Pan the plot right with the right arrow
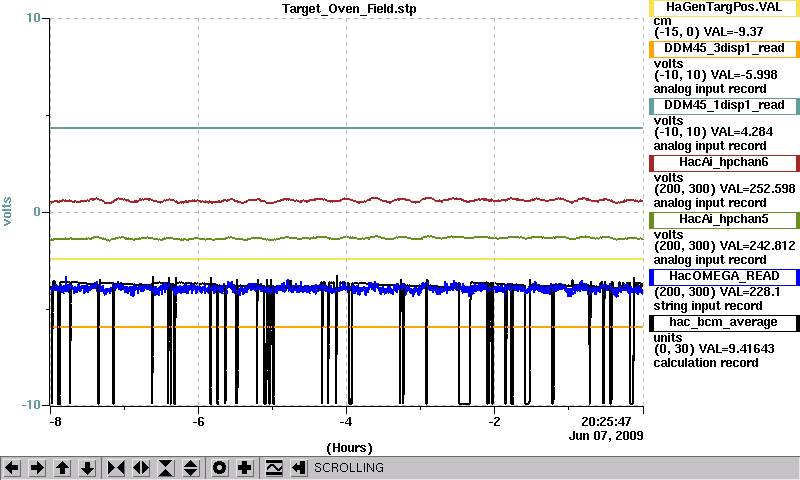Screen dimensions: 800x480 click(37, 468)
